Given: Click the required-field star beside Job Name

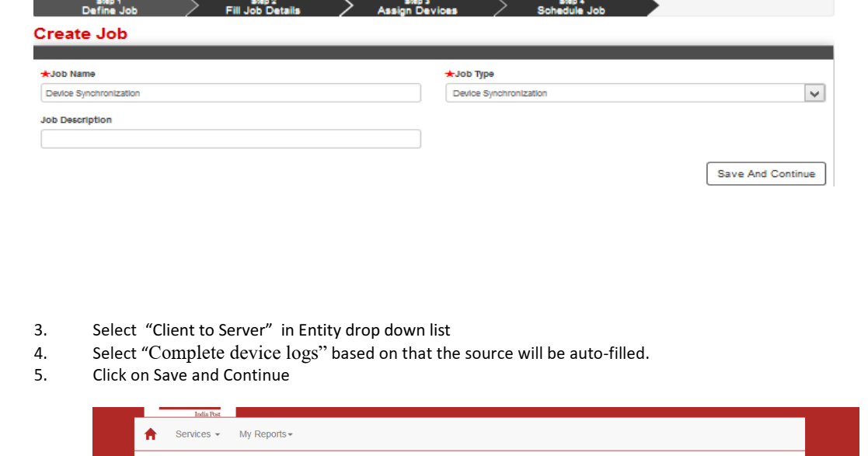Looking at the screenshot, I should pyautogui.click(x=45, y=74).
